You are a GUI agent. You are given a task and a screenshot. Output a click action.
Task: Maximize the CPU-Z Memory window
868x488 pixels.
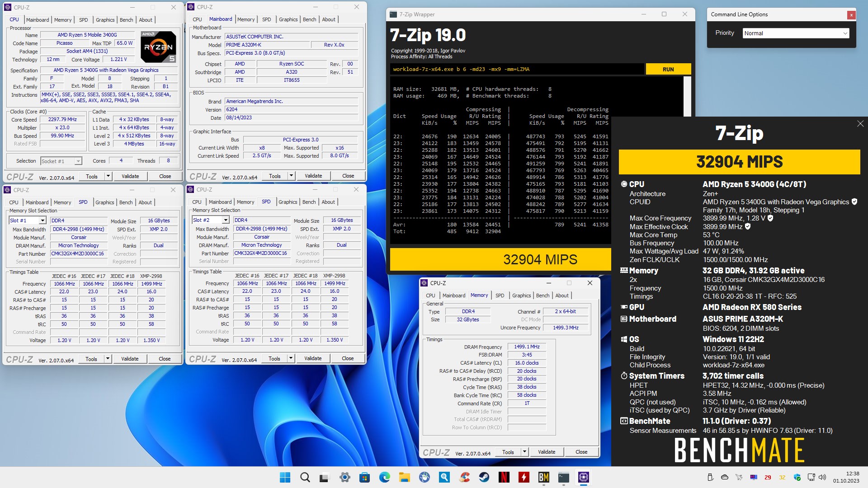(569, 283)
